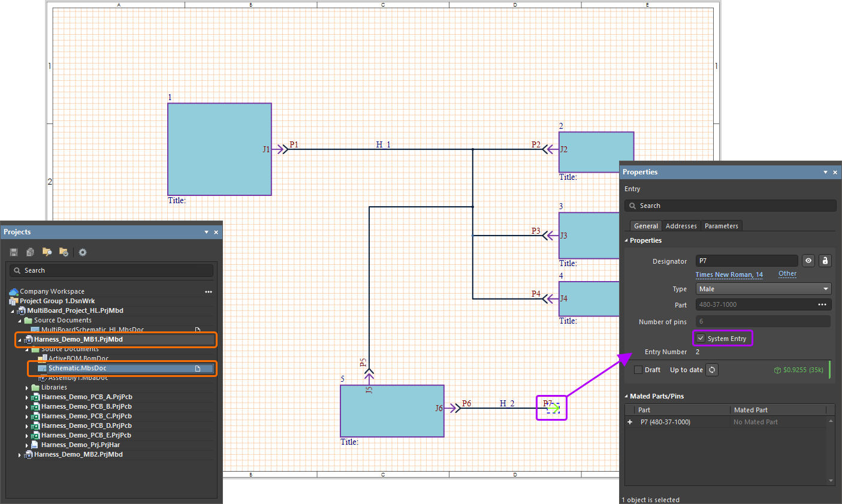842x504 pixels.
Task: Click the folder search icon in Projects toolbar
Action: (x=47, y=252)
